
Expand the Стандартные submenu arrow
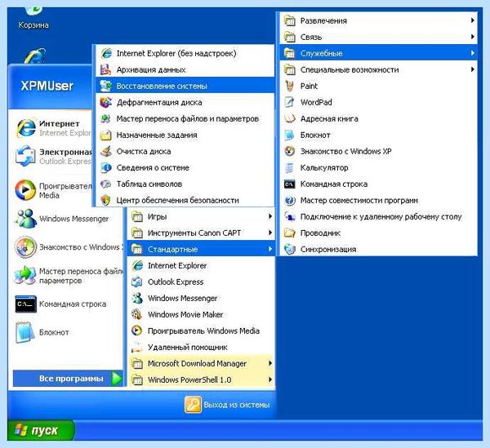point(270,249)
